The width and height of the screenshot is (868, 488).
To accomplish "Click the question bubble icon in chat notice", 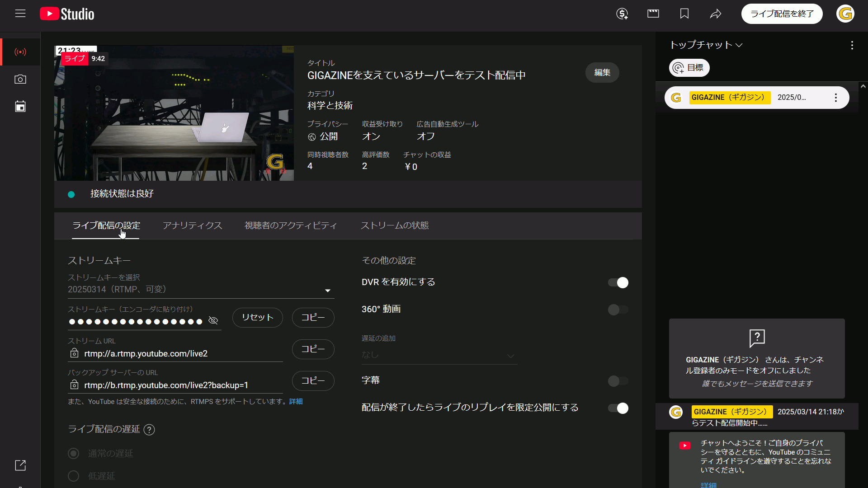I will click(757, 338).
